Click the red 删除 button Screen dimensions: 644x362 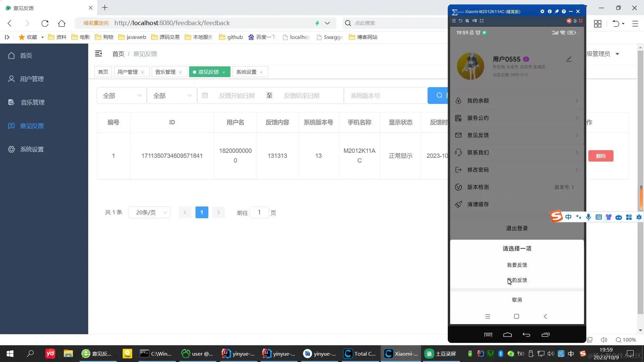[x=601, y=156]
